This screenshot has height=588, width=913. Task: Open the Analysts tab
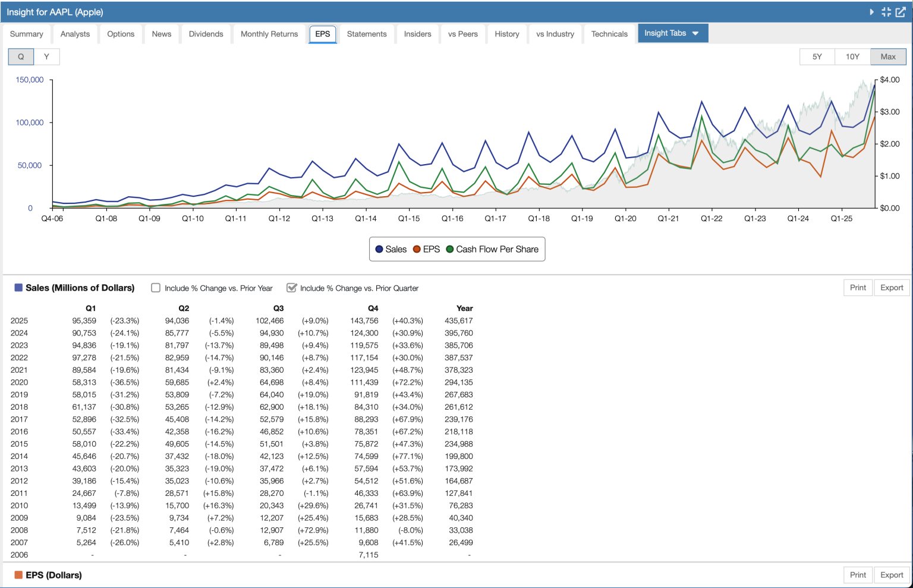click(x=75, y=34)
